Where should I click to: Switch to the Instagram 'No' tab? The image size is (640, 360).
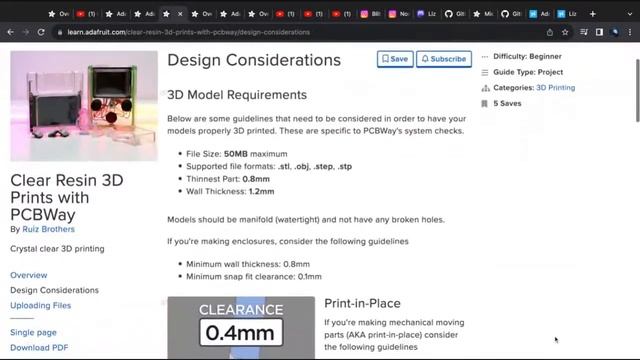pyautogui.click(x=398, y=14)
